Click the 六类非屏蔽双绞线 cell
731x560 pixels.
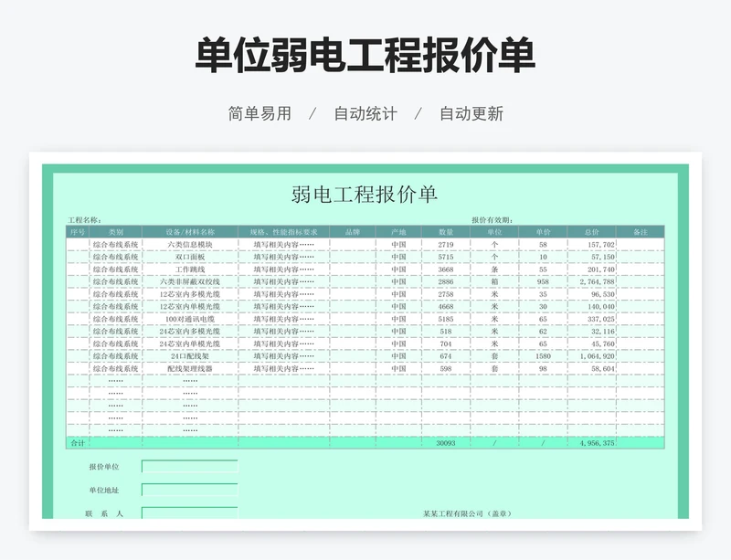click(190, 281)
